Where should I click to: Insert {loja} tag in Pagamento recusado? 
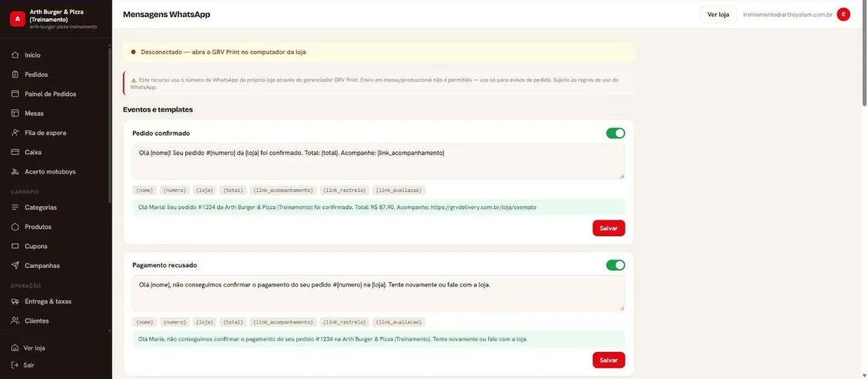point(204,322)
